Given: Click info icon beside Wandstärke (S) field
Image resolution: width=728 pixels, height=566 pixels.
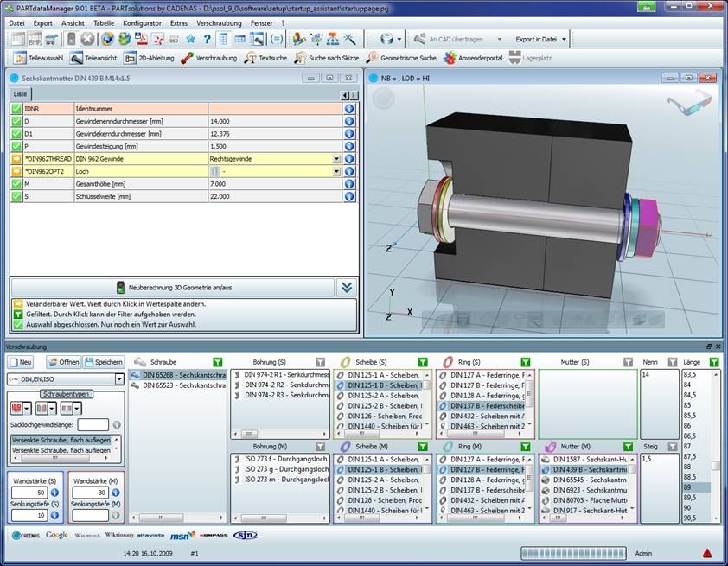Looking at the screenshot, I should coord(54,493).
